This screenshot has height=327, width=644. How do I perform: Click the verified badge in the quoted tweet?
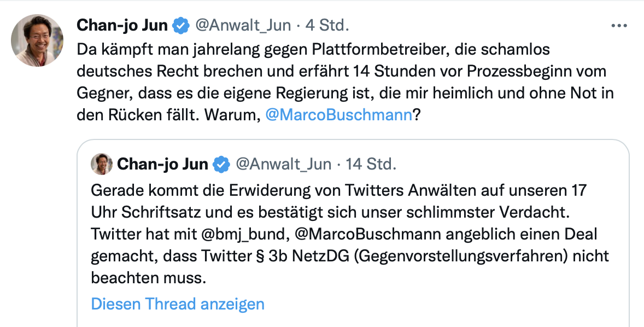coord(222,164)
